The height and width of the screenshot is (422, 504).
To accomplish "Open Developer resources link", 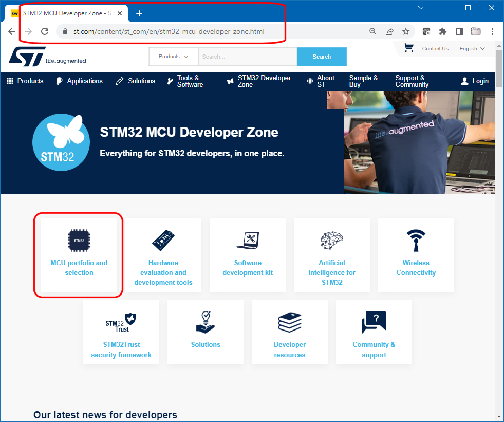I will pyautogui.click(x=290, y=350).
